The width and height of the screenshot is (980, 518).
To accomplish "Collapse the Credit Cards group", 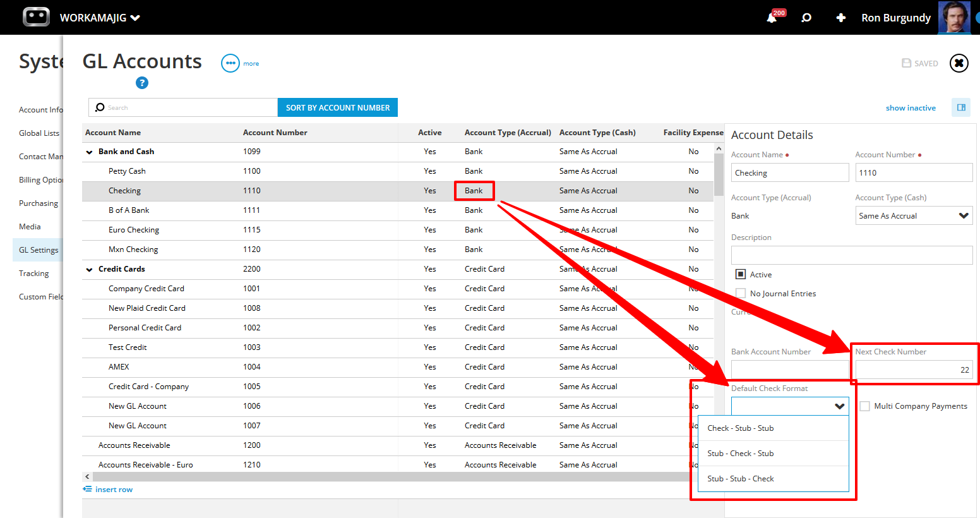I will (x=89, y=270).
